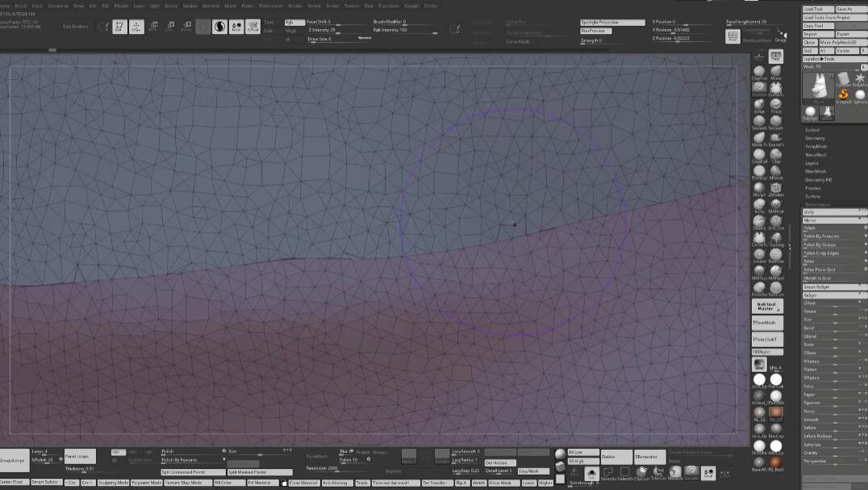The image size is (868, 490).
Task: Expand the Layers section
Action: pyautogui.click(x=812, y=163)
